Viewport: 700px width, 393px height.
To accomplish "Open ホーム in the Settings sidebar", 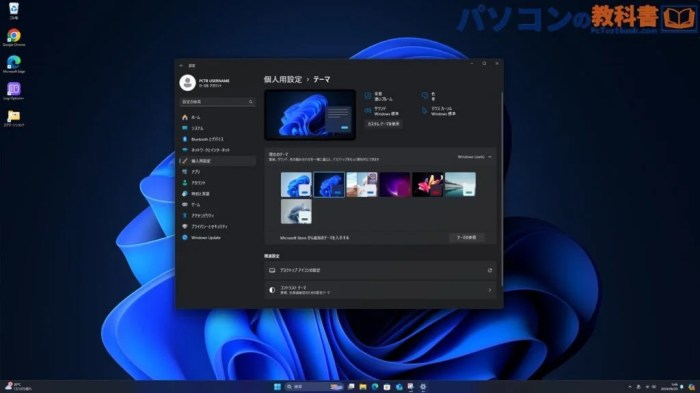I will coord(217,117).
